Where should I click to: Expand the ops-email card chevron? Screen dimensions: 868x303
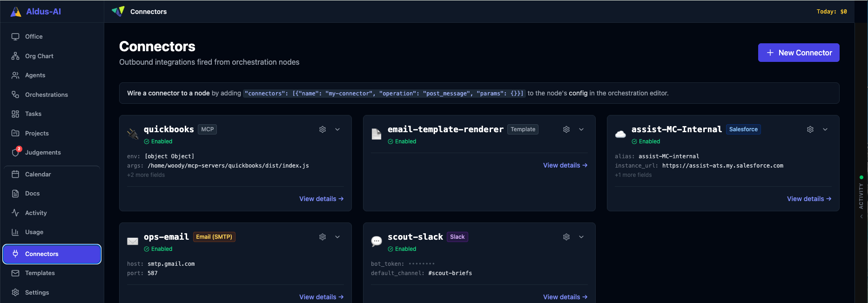337,237
